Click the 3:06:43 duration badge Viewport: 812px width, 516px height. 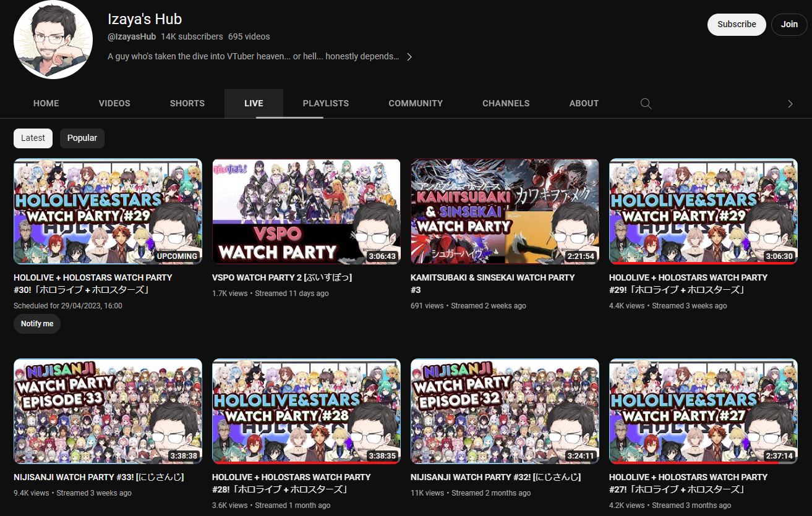click(382, 256)
